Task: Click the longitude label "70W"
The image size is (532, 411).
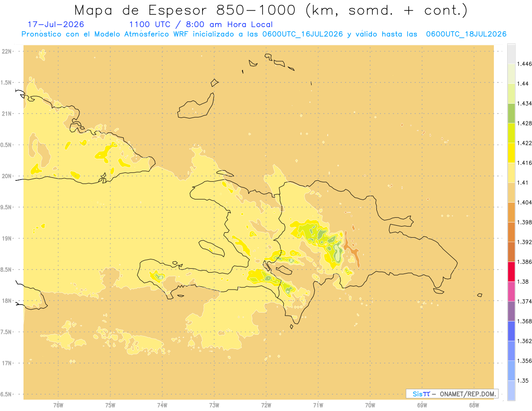Action: tap(370, 405)
